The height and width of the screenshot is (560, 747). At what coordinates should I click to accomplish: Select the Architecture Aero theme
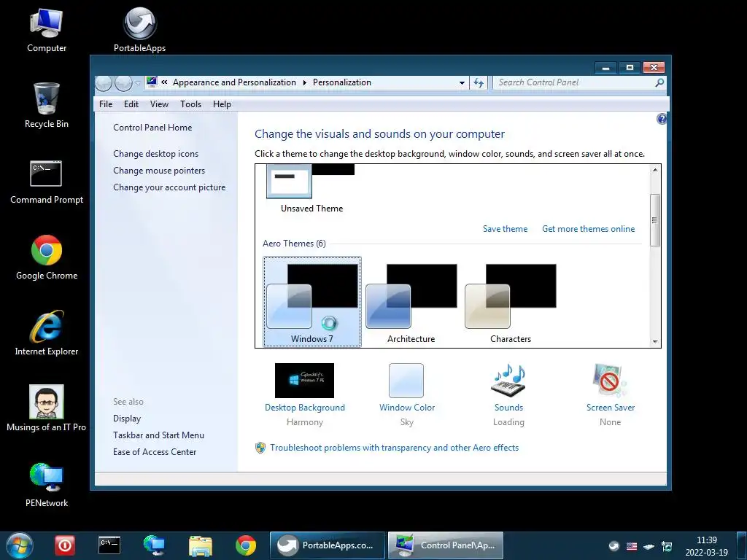[411, 302]
